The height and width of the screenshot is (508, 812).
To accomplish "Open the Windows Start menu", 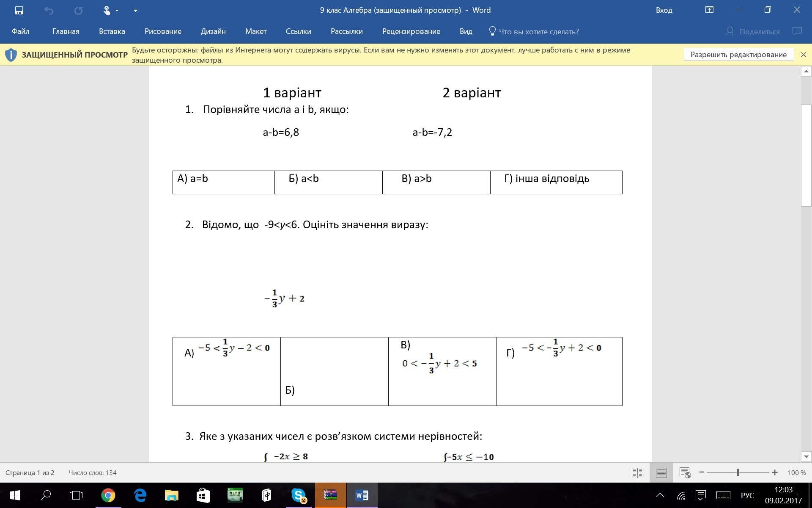I will click(15, 495).
